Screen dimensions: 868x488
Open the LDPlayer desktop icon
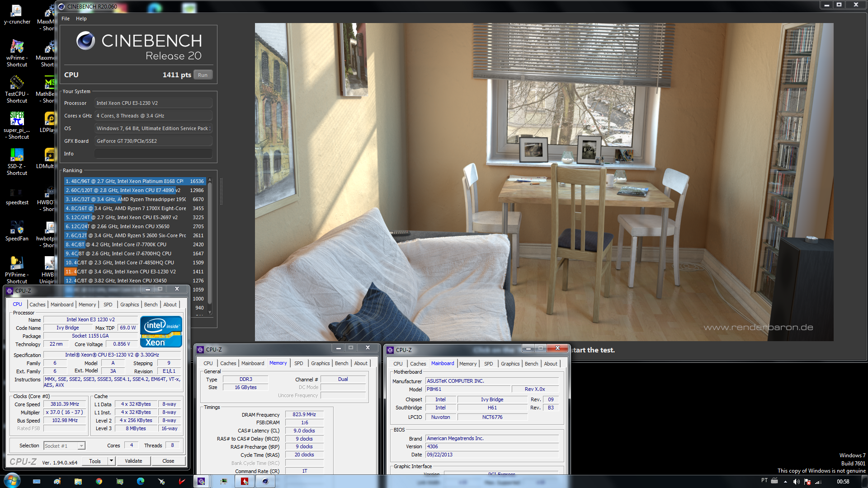[x=47, y=122]
